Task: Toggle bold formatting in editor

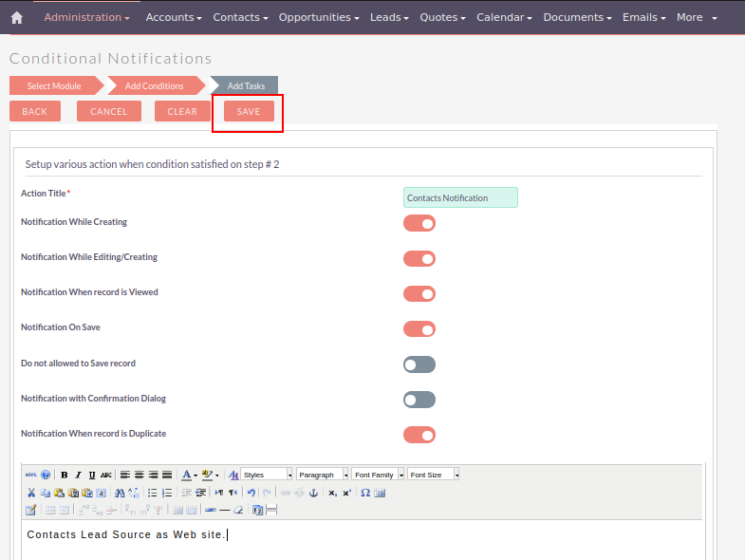Action: pos(65,475)
